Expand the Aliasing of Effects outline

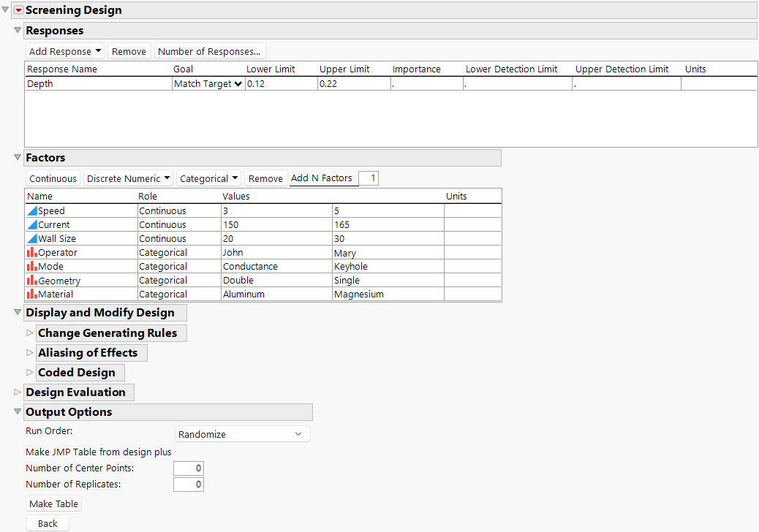[30, 353]
